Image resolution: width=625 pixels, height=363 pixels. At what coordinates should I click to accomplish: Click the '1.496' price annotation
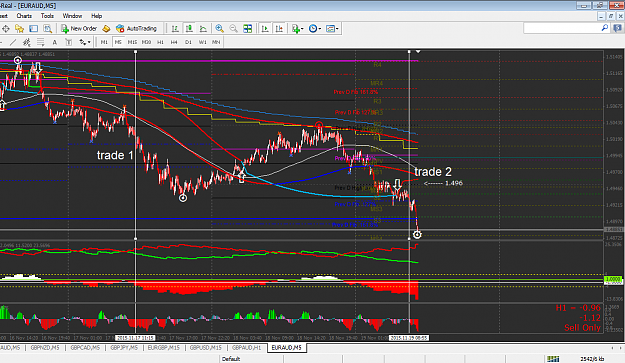(x=454, y=183)
